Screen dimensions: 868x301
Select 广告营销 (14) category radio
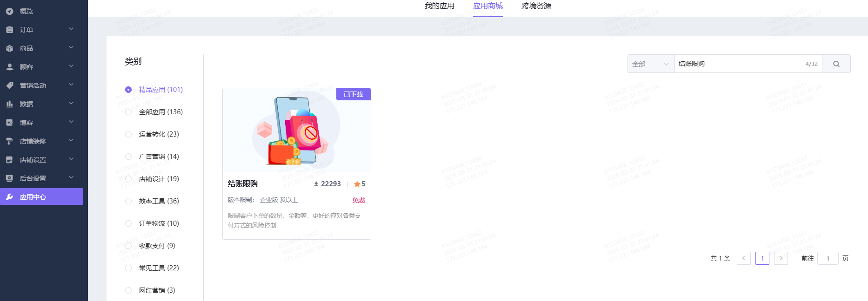[128, 157]
